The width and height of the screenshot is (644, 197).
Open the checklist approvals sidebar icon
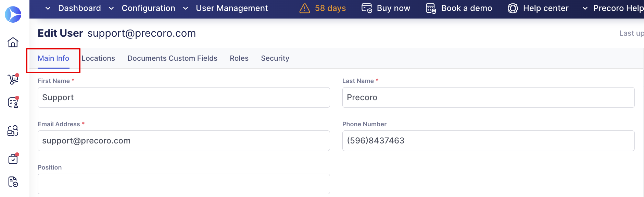coord(13,103)
